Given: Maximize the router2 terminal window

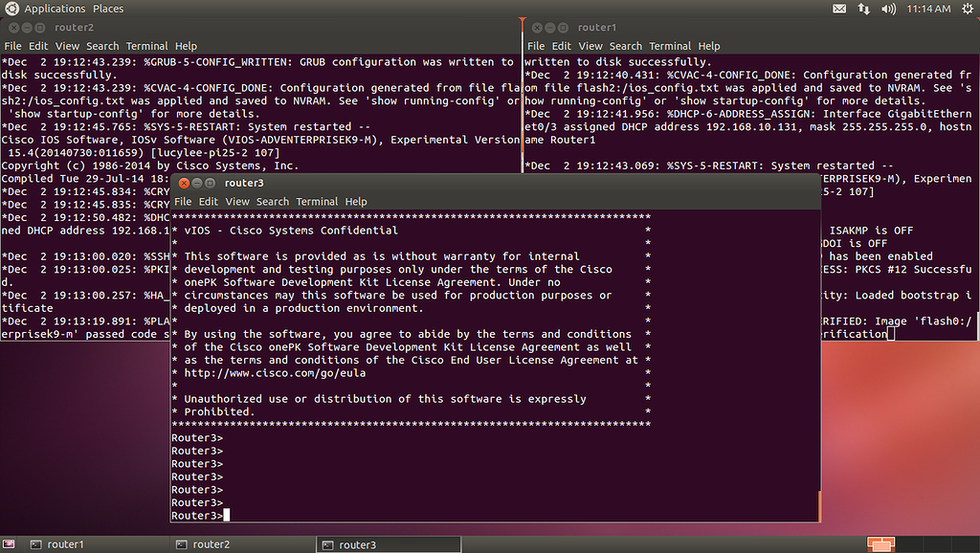Looking at the screenshot, I should 40,28.
